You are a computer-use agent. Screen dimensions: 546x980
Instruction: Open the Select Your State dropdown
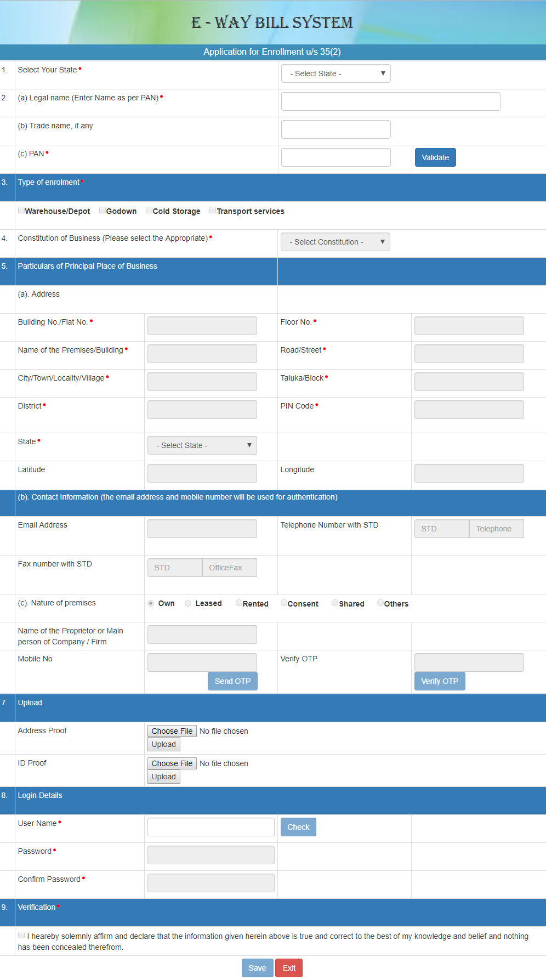point(335,73)
